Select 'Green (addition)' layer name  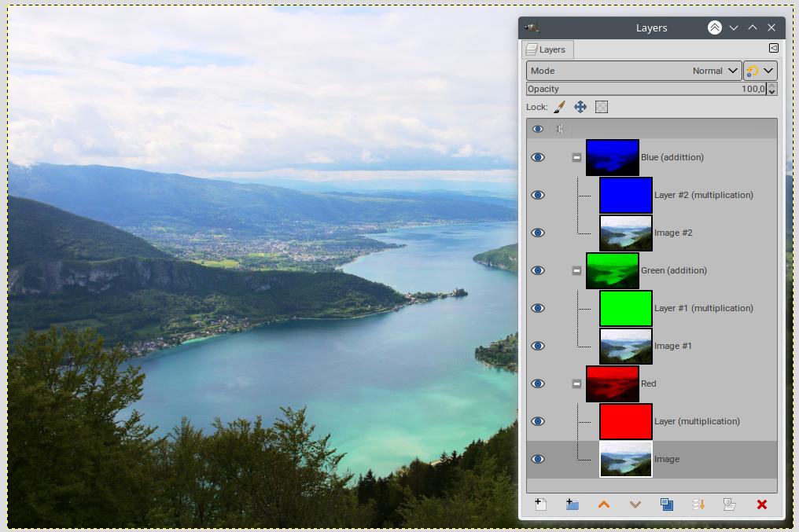(x=674, y=270)
